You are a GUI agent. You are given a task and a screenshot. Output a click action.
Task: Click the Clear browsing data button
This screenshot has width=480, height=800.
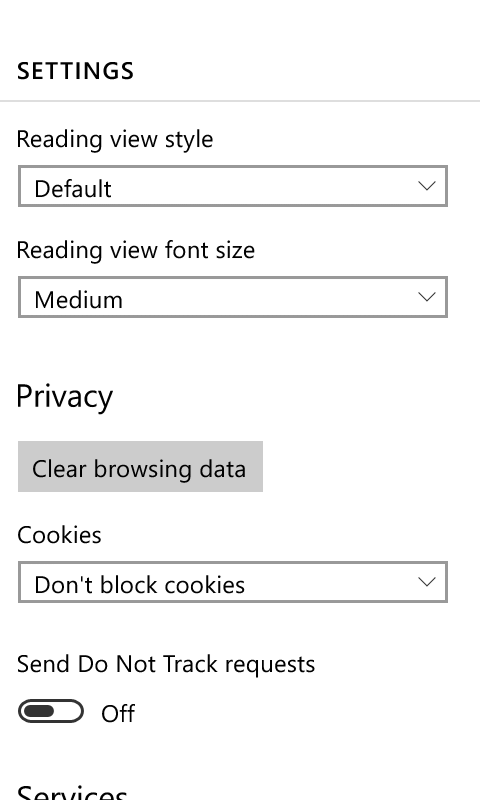(x=140, y=467)
